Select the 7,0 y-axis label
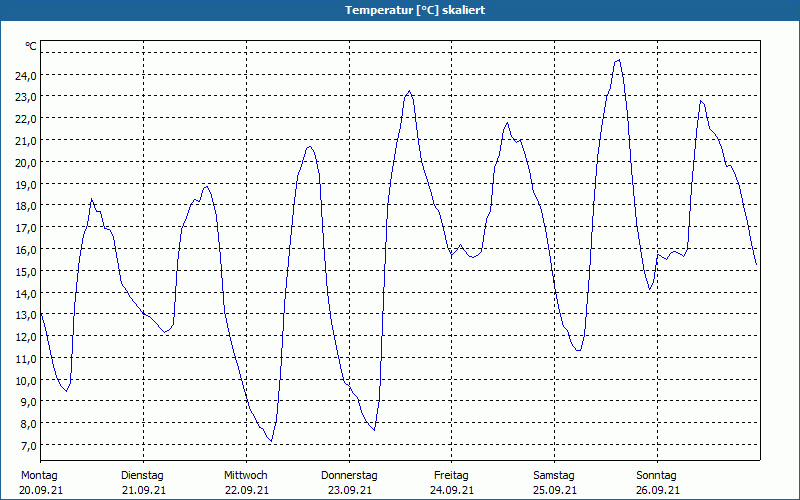This screenshot has height=500, width=800. 26,445
